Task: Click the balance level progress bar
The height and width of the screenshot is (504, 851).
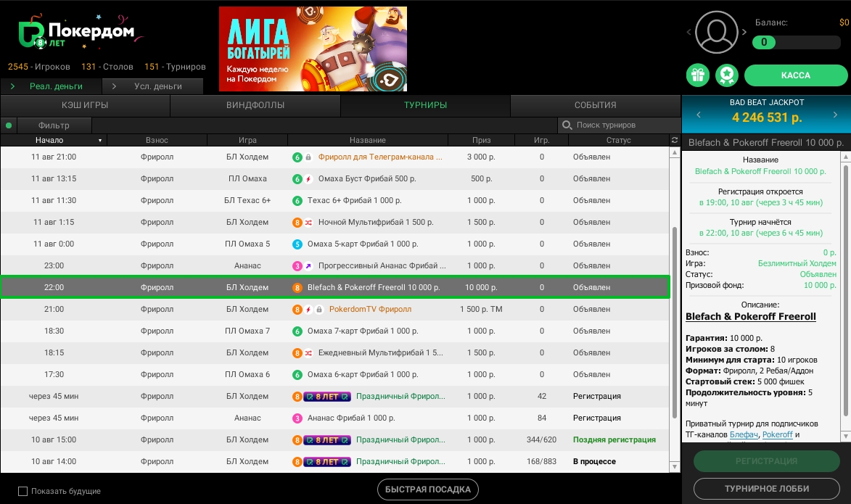Action: pos(796,42)
